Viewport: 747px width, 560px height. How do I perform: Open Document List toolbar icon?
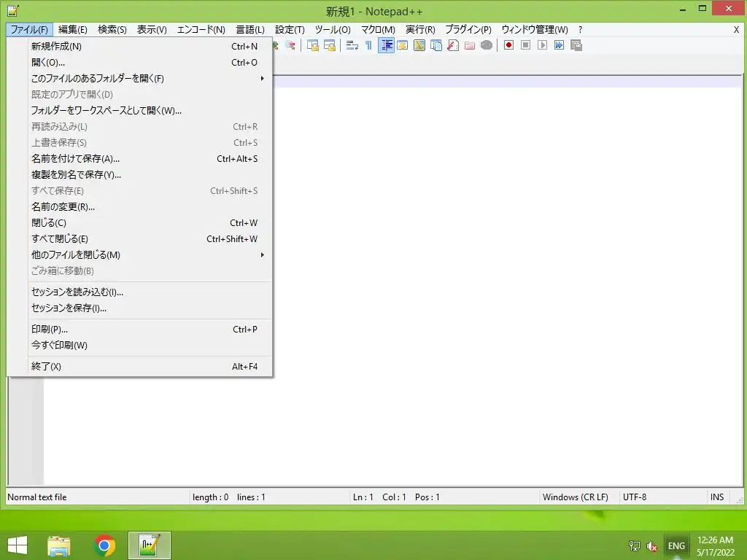point(436,45)
